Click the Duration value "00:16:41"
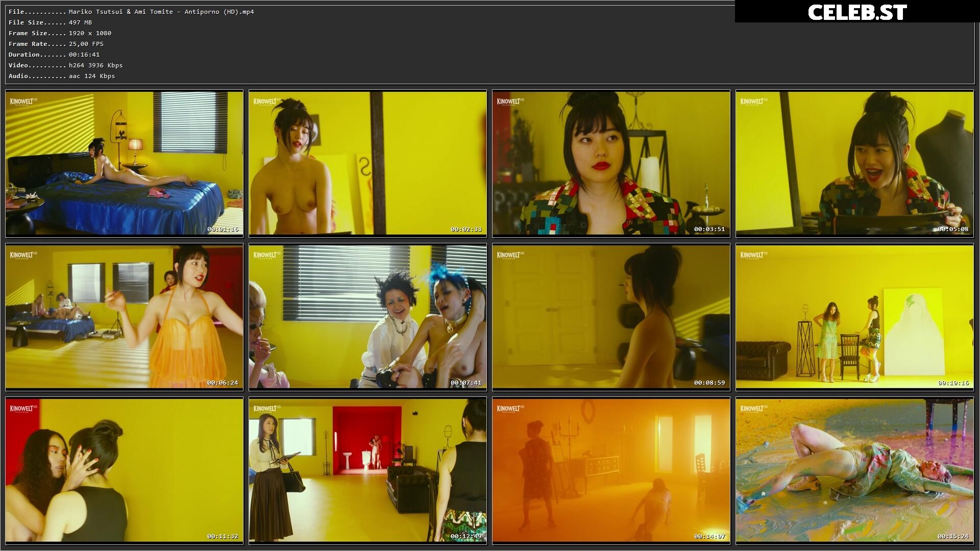The image size is (980, 551). 84,55
